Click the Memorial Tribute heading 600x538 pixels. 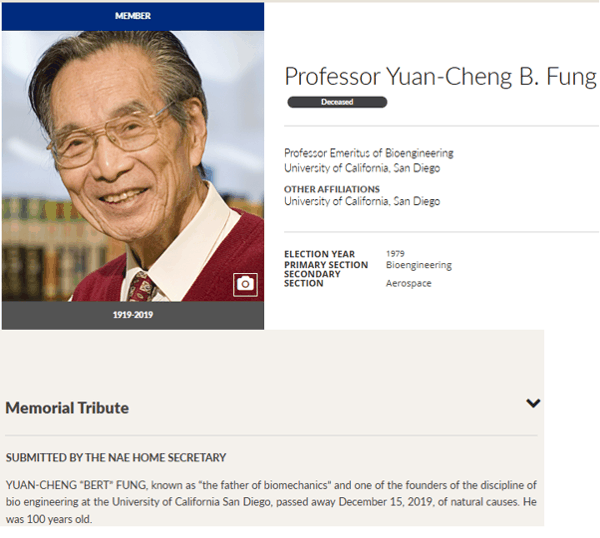tap(67, 408)
